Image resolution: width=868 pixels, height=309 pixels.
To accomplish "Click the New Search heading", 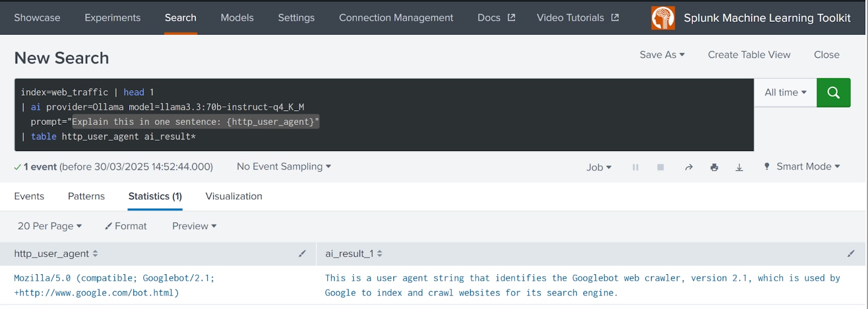I will pos(62,58).
